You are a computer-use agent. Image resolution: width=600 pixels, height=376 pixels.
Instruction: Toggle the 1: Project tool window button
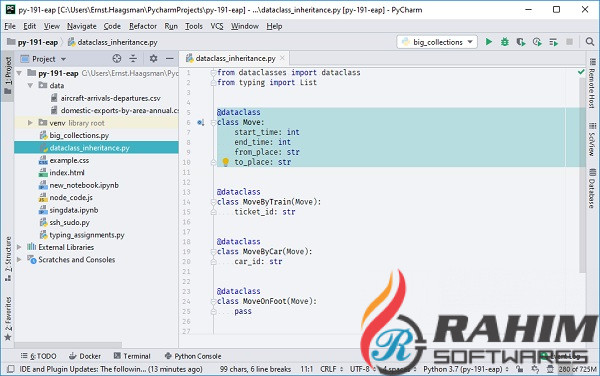point(8,76)
